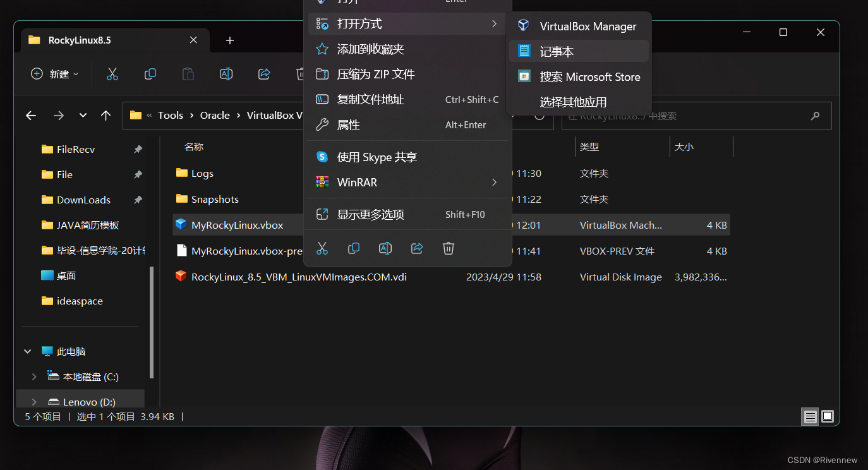Collapse the 此电脑 tree node

(x=28, y=351)
